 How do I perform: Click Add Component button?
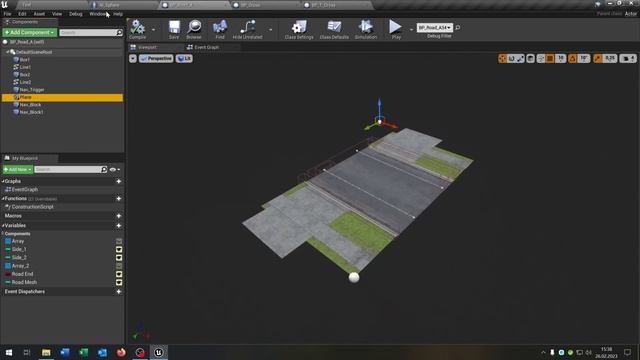point(29,32)
